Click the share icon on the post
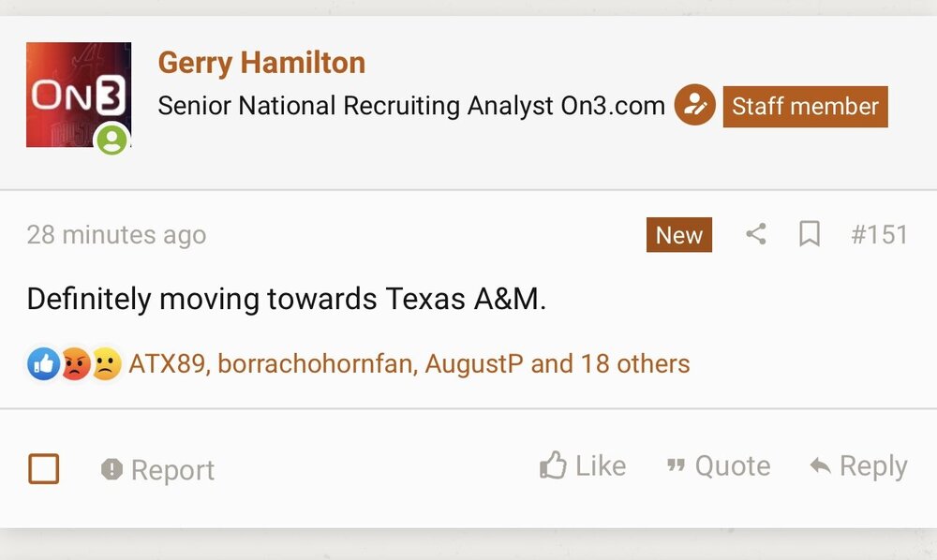Image resolution: width=937 pixels, height=560 pixels. (755, 235)
